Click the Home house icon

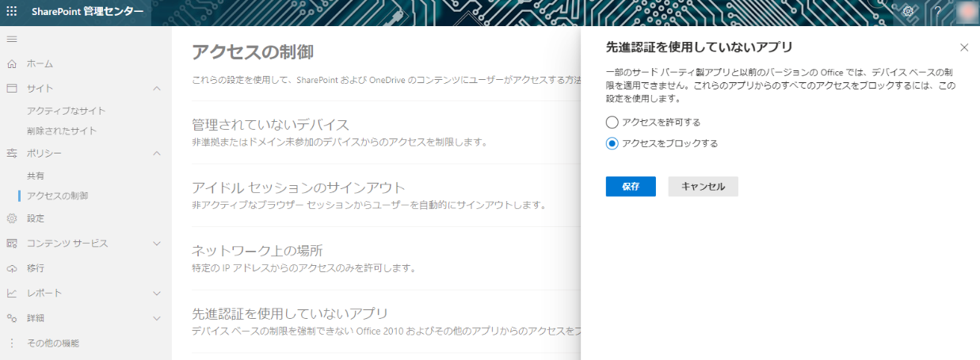click(12, 63)
